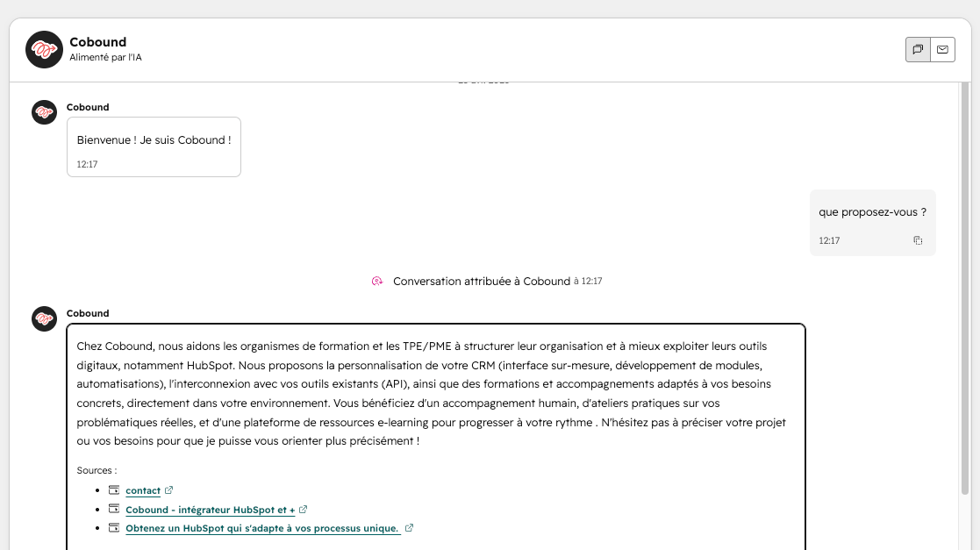Click page icon beside 'Cobound - intégrateur HubSpot' source

[113, 510]
